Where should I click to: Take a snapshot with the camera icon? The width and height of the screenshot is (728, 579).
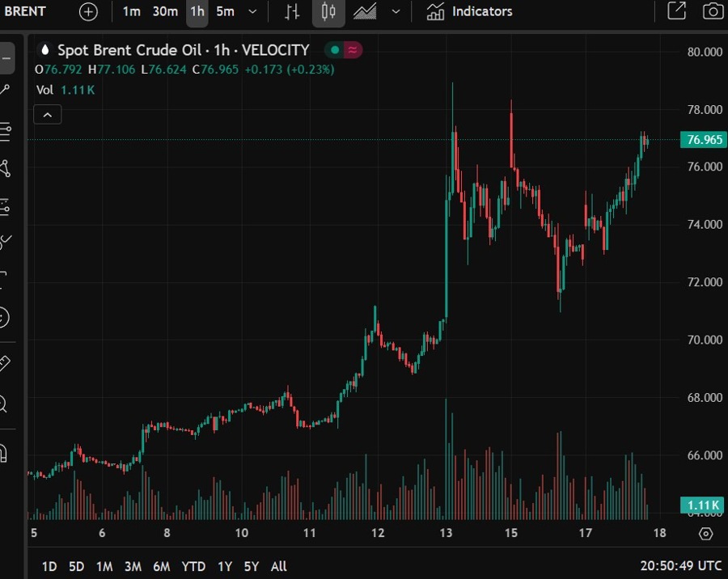[x=712, y=11]
